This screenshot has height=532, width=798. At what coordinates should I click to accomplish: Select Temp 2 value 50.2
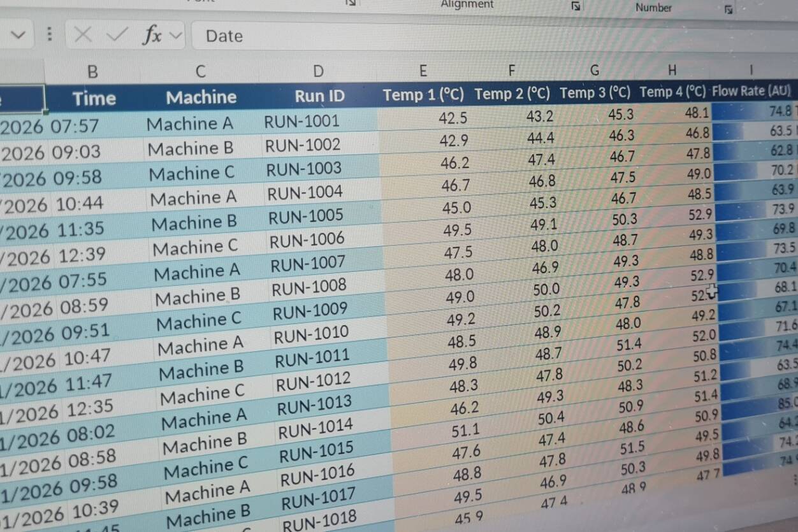[547, 311]
